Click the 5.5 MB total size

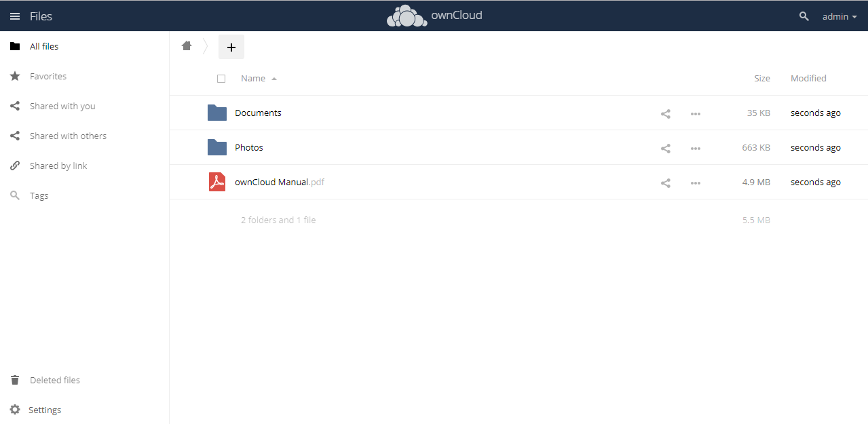tap(756, 220)
